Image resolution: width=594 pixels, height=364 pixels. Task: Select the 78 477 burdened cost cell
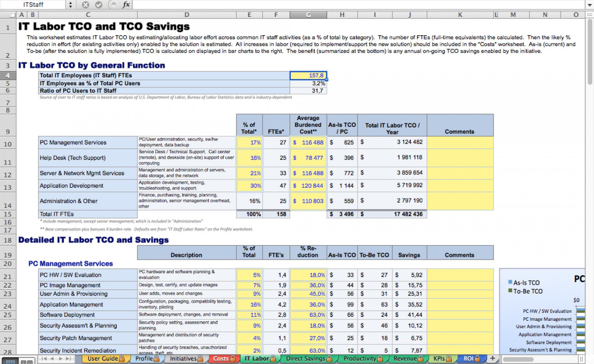(308, 158)
